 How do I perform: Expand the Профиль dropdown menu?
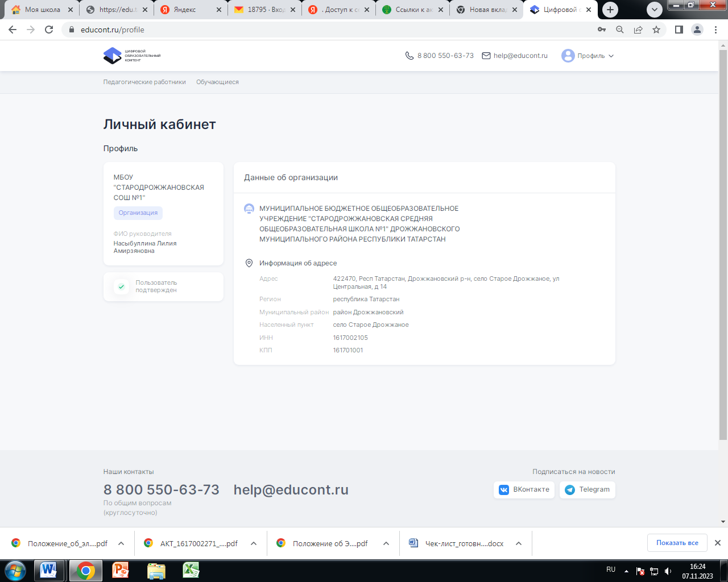coord(588,56)
